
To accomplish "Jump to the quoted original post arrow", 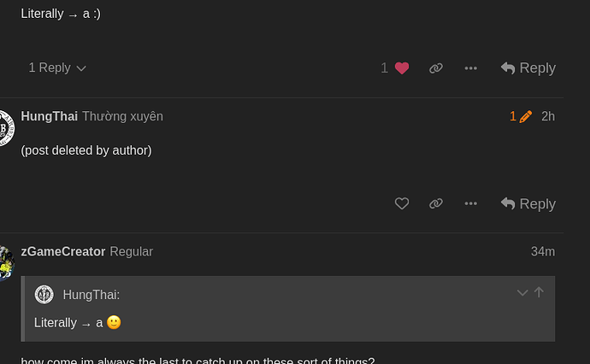I will point(539,293).
